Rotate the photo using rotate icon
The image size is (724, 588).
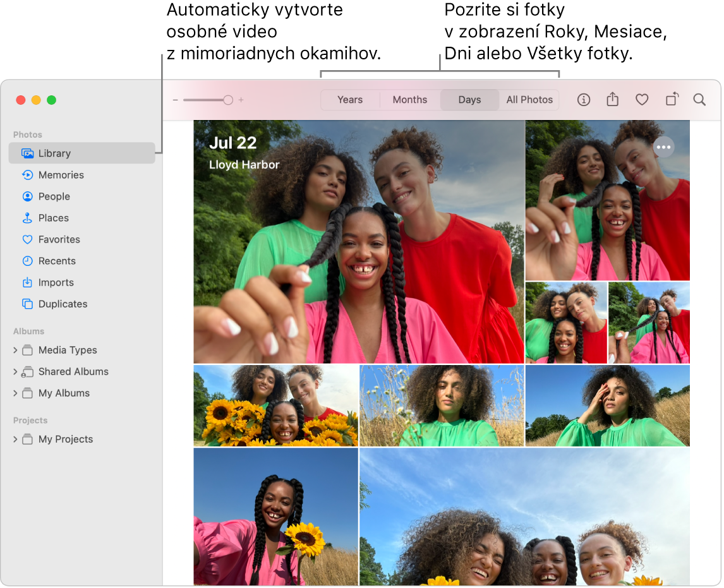coord(672,99)
